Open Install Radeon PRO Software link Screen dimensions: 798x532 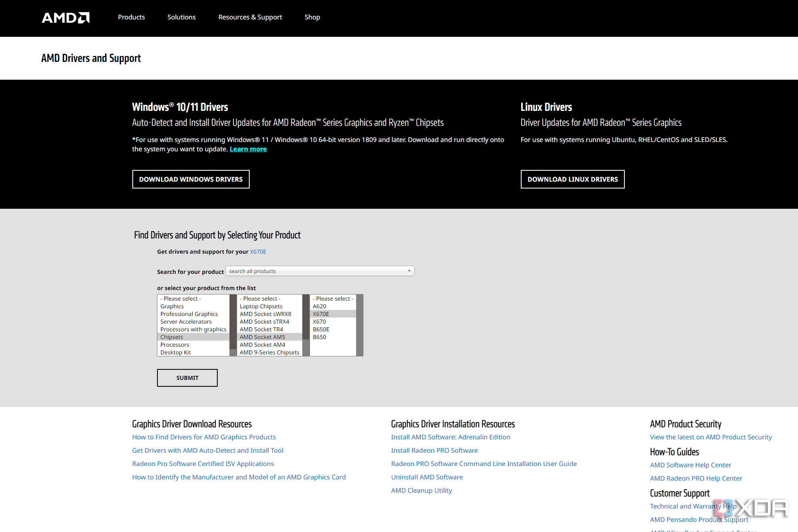[x=434, y=450]
